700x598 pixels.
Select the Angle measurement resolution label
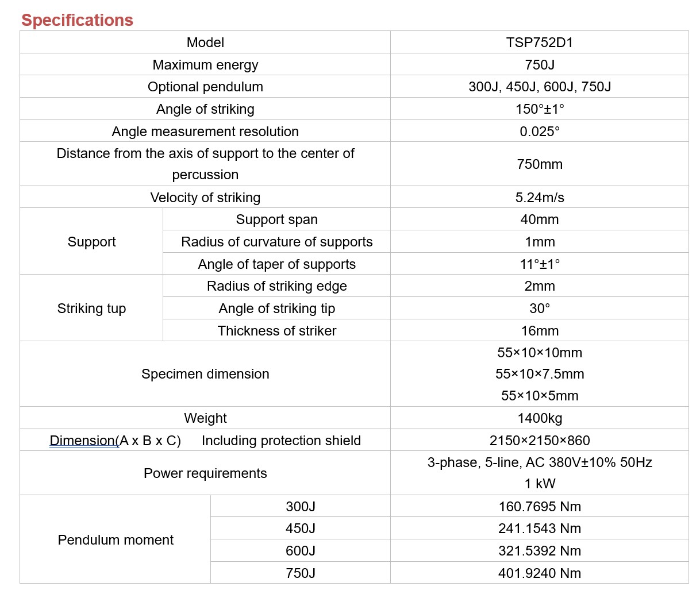(x=205, y=132)
